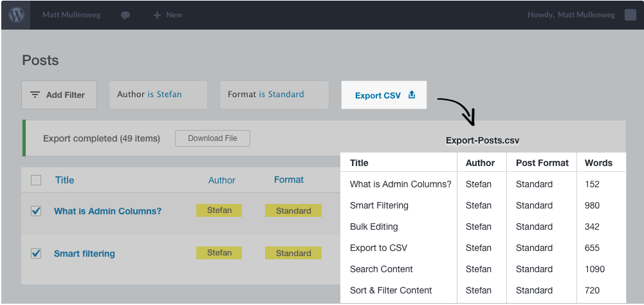Open the What is Admin Columns? post

pyautogui.click(x=107, y=211)
